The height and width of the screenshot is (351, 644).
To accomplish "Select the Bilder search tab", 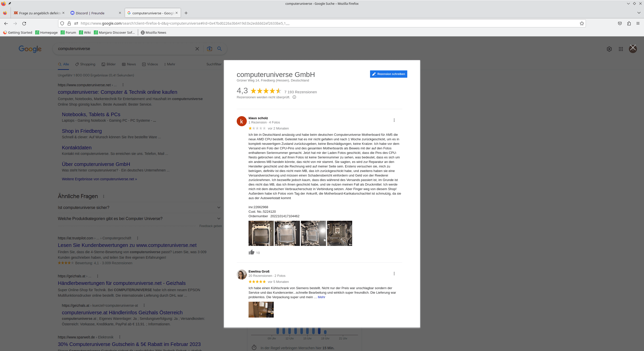I will 109,64.
